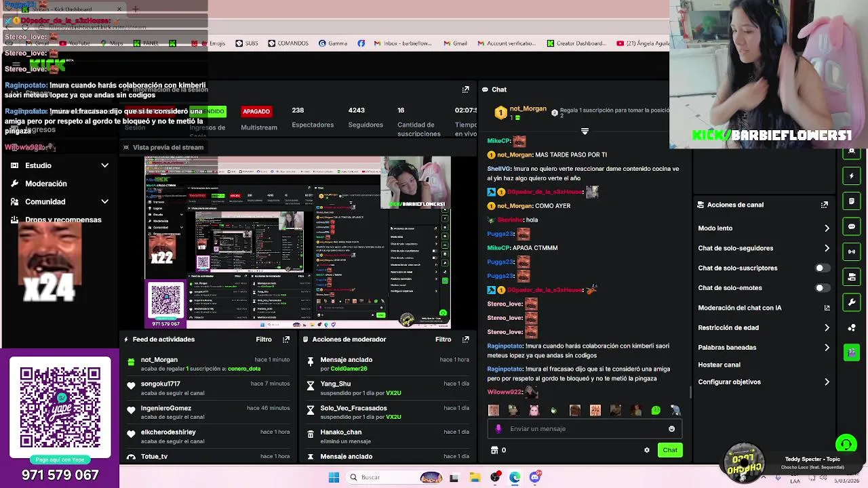This screenshot has width=868, height=488.
Task: Collapse the gift leaderboard arrow in chat
Action: coord(585,131)
